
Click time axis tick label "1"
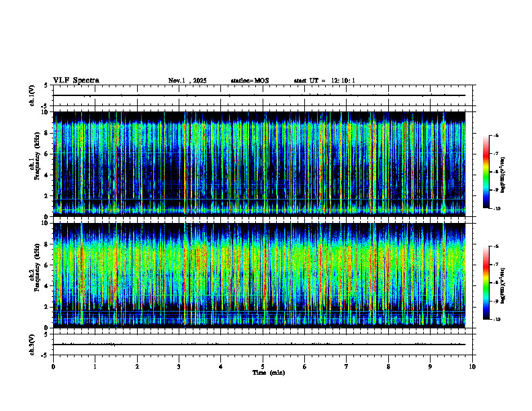[95, 367]
